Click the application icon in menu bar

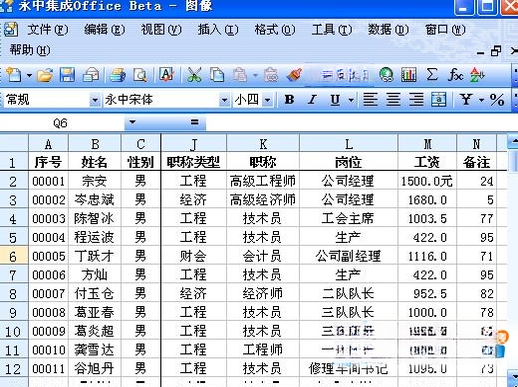click(x=11, y=30)
